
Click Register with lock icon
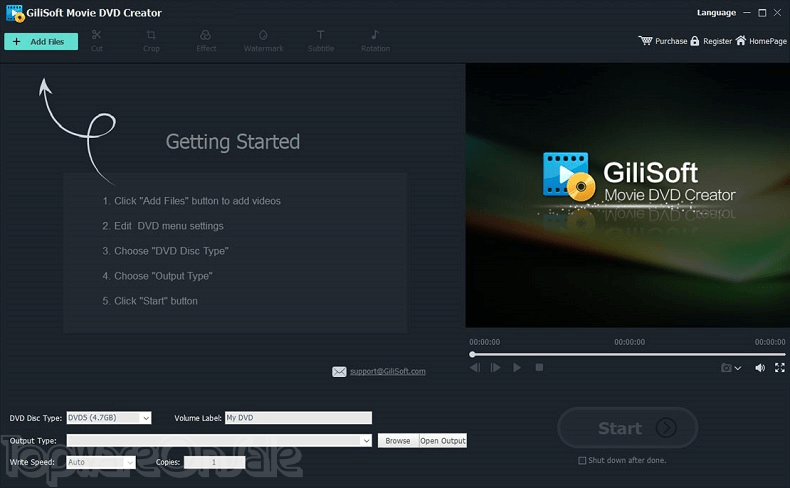coord(711,41)
